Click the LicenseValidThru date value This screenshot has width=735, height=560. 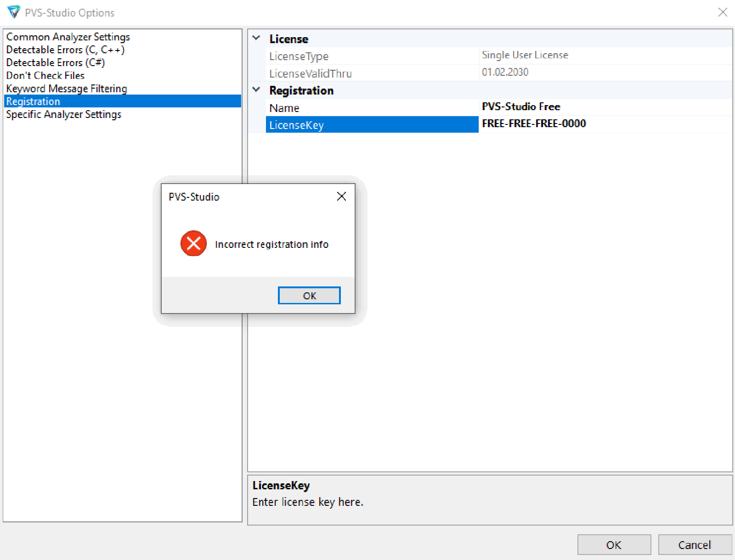pos(505,72)
